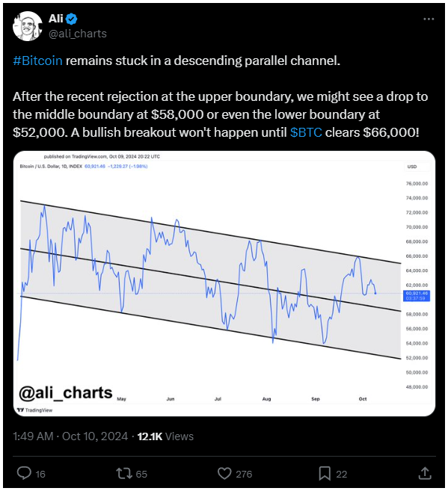Open the $BTC cashtag link
The width and height of the screenshot is (448, 491).
point(306,132)
